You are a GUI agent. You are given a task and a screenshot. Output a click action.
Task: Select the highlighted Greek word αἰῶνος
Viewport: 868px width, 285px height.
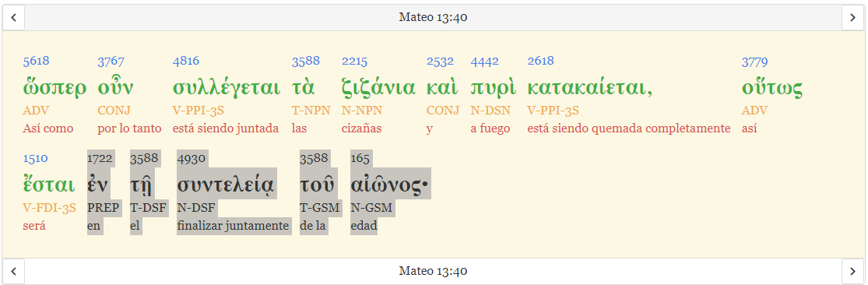390,185
